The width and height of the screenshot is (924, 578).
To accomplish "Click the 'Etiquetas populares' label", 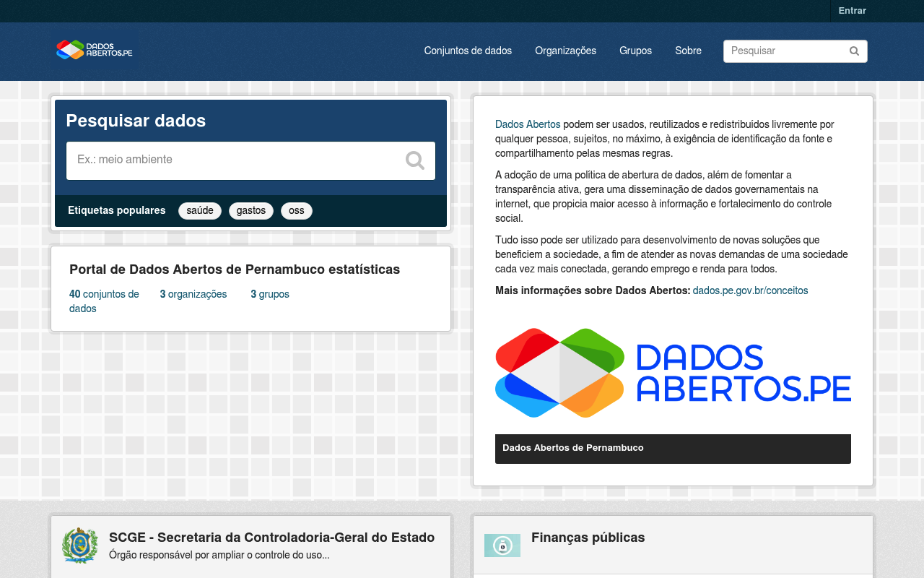I will point(117,211).
